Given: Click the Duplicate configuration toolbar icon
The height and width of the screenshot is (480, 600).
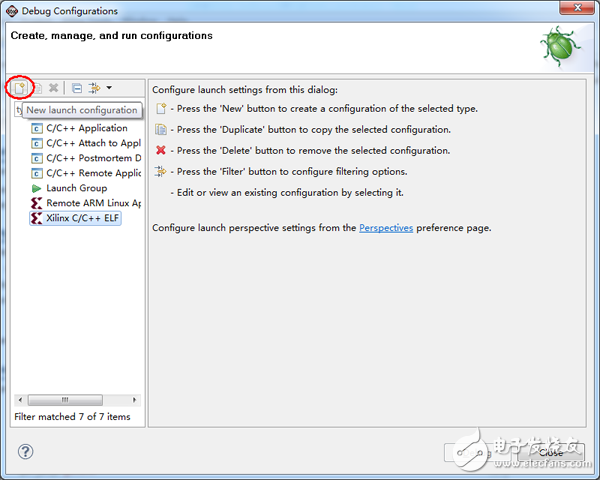Looking at the screenshot, I should pyautogui.click(x=36, y=88).
